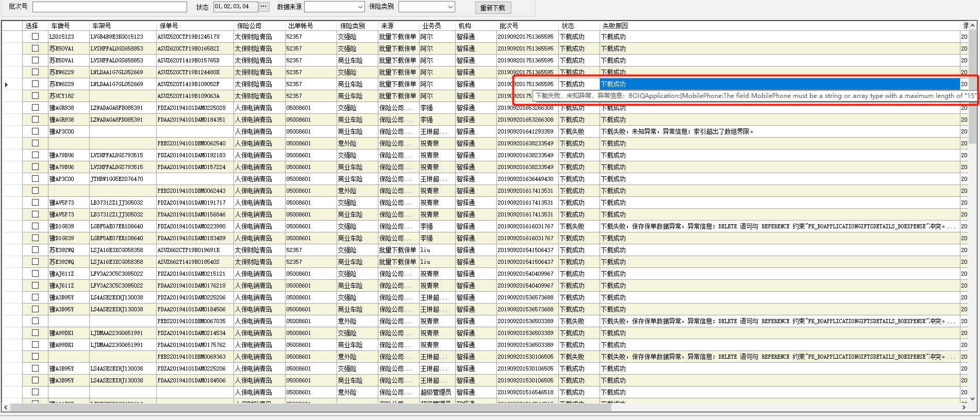The width and height of the screenshot is (980, 420).
Task: Click the 失败原因 column header
Action: click(614, 26)
